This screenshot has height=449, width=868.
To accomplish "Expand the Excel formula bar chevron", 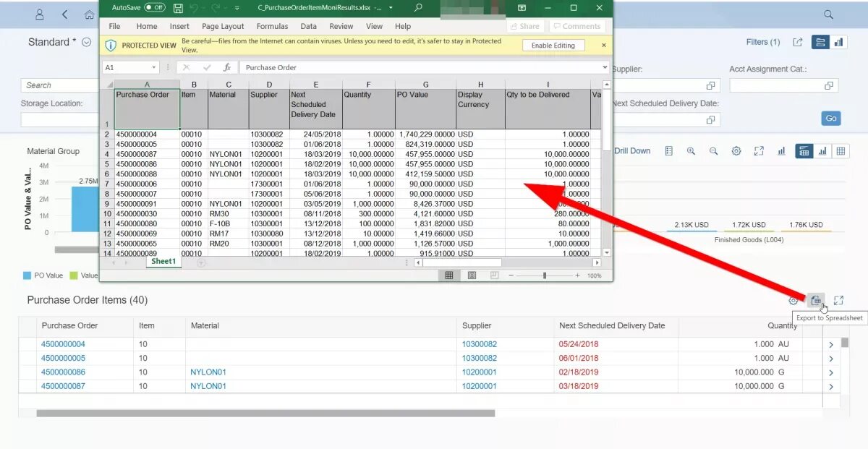I will (x=606, y=67).
